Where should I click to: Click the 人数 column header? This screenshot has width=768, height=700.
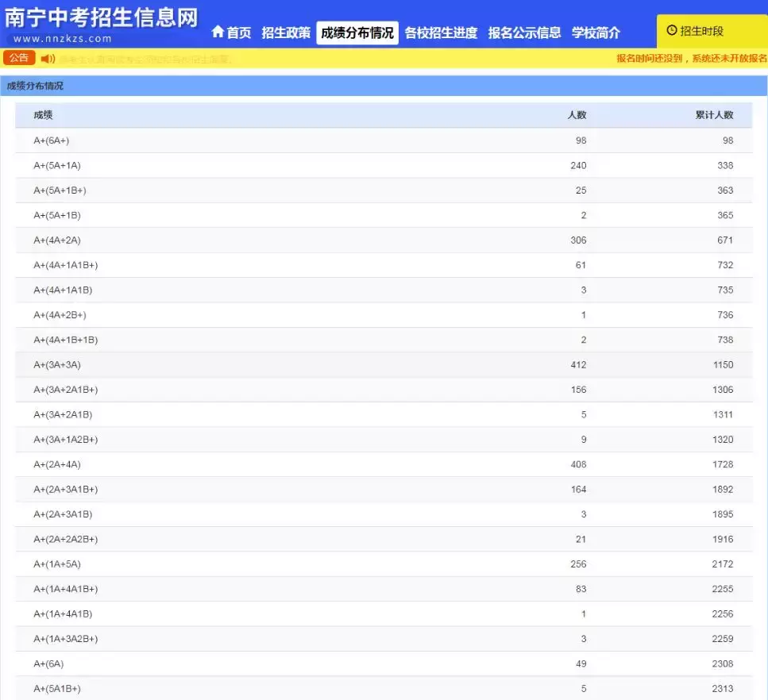coord(577,114)
